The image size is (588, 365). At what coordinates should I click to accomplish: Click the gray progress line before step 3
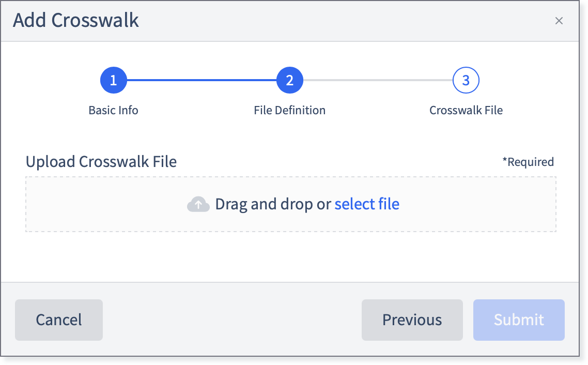(x=378, y=80)
